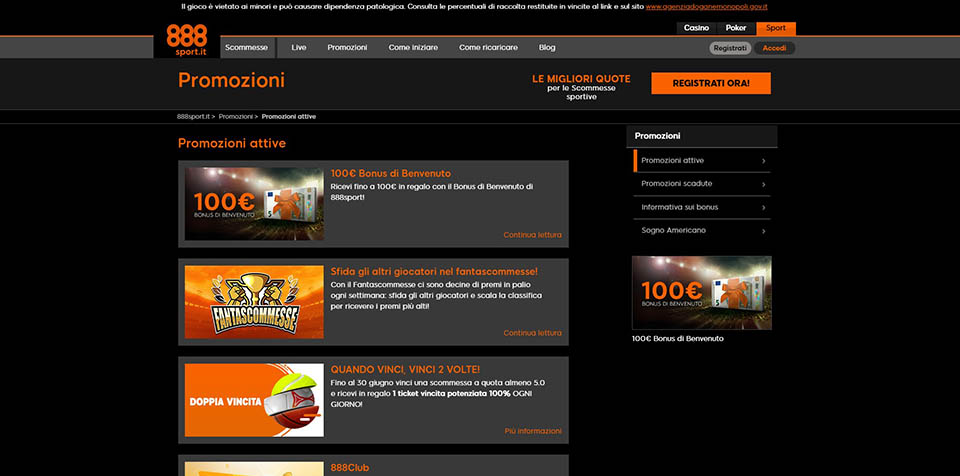
Task: Visit the Blog page
Action: [x=547, y=48]
